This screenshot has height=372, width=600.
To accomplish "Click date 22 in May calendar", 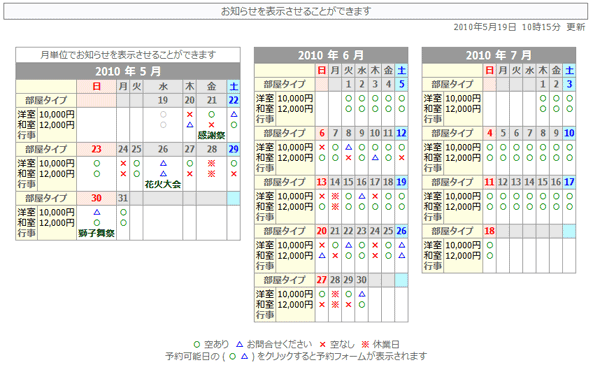I will point(234,100).
